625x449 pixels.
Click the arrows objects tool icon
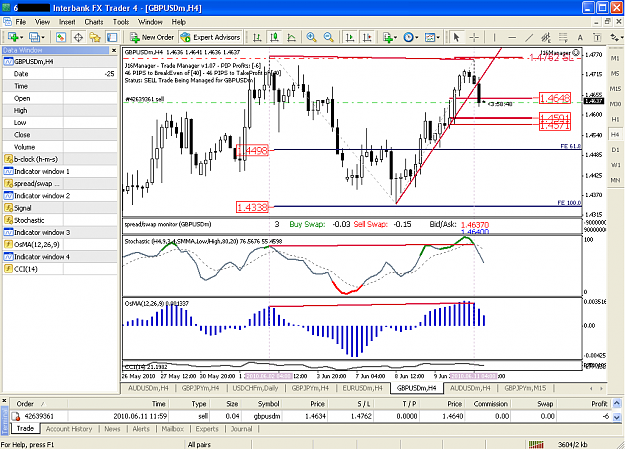coord(614,37)
